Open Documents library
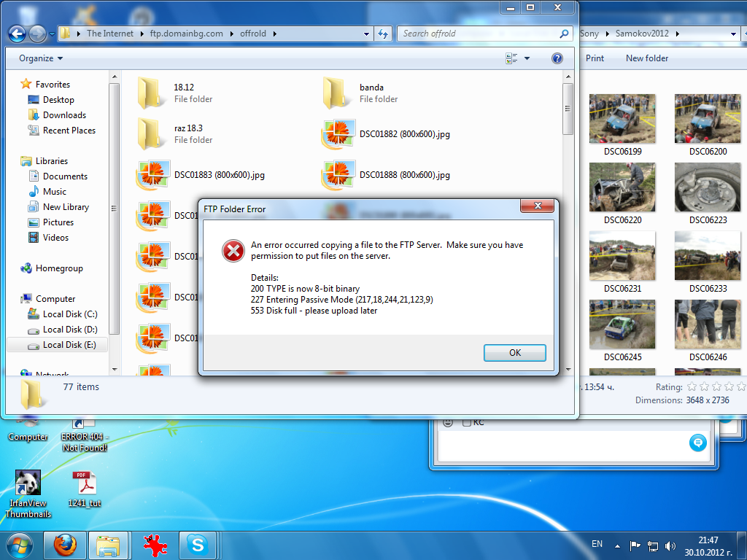The width and height of the screenshot is (747, 560). point(65,176)
